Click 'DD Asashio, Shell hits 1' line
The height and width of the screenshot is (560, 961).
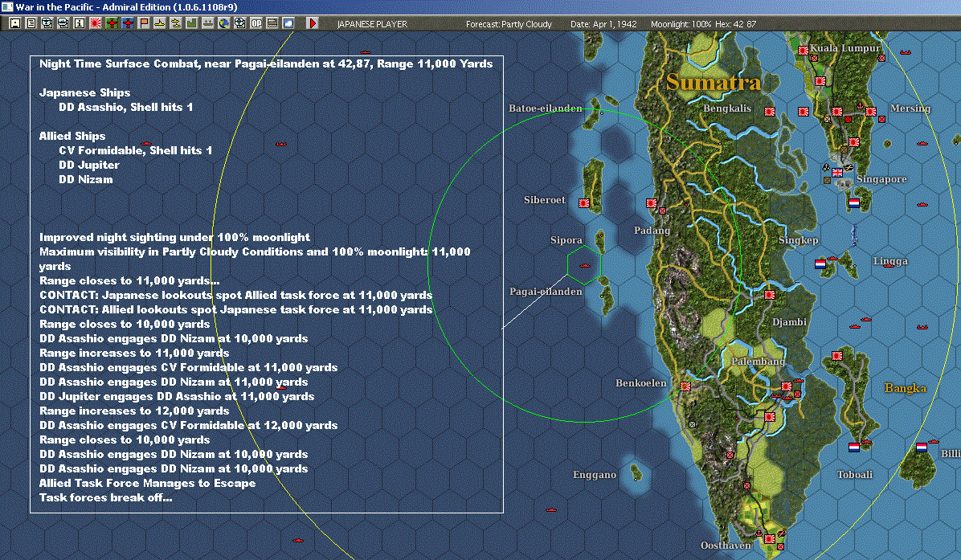125,107
